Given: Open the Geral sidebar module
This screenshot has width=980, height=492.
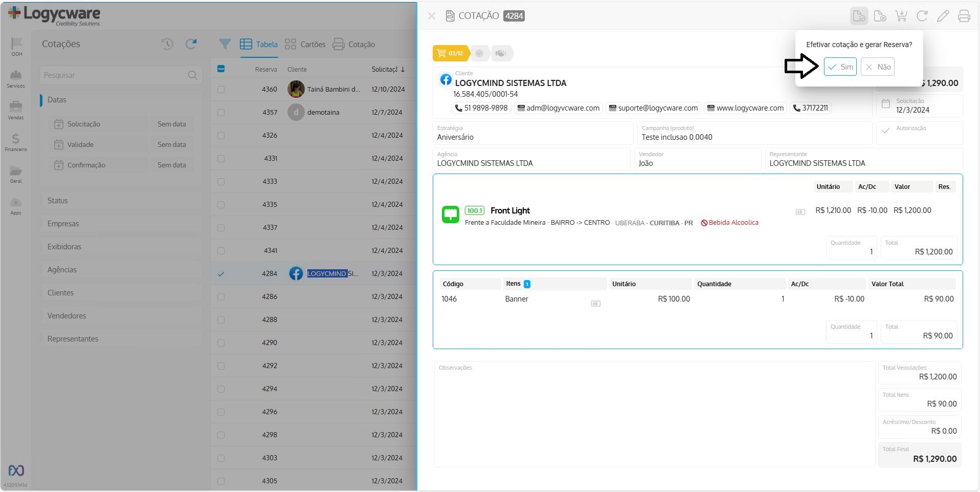Looking at the screenshot, I should 16,174.
